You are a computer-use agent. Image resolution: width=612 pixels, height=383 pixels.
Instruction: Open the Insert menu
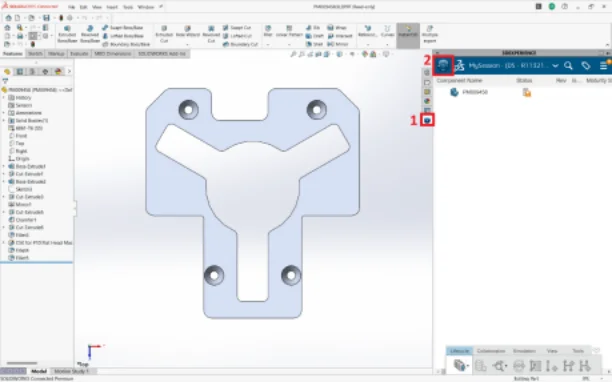(x=112, y=7)
